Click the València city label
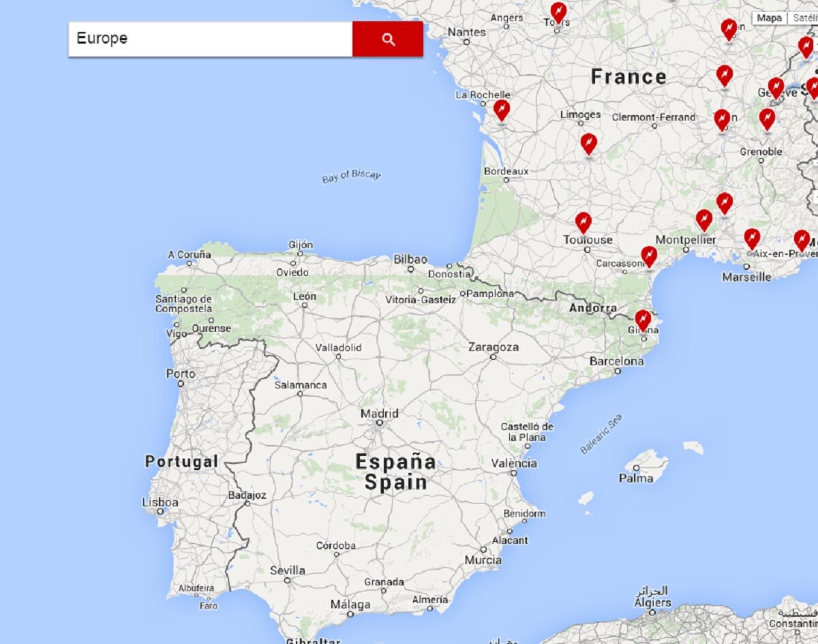This screenshot has height=644, width=818. pyautogui.click(x=514, y=463)
